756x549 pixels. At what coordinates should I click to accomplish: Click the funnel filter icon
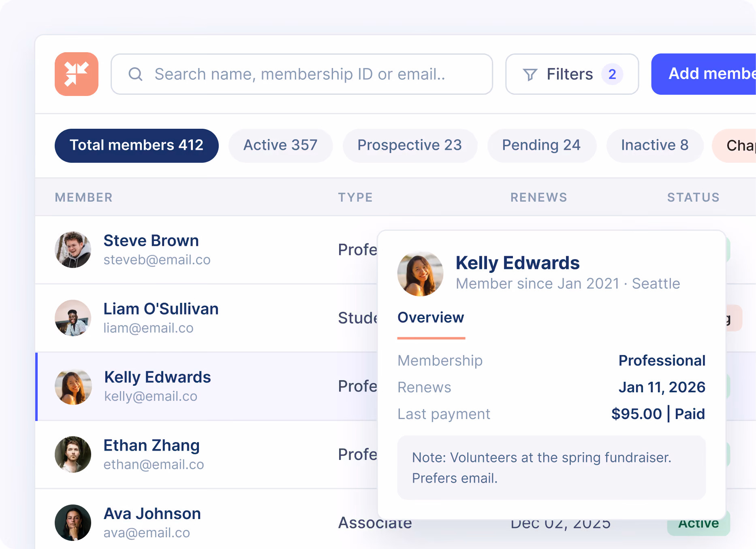click(530, 74)
